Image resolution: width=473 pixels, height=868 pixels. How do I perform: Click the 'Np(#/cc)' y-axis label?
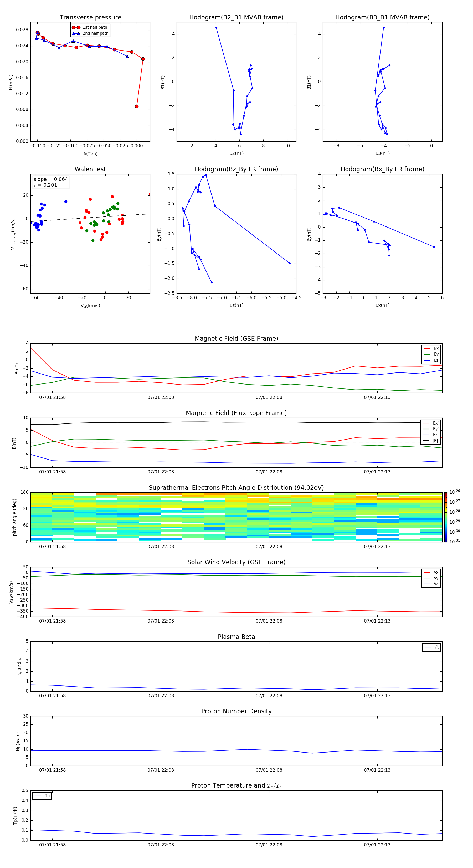pos(18,741)
